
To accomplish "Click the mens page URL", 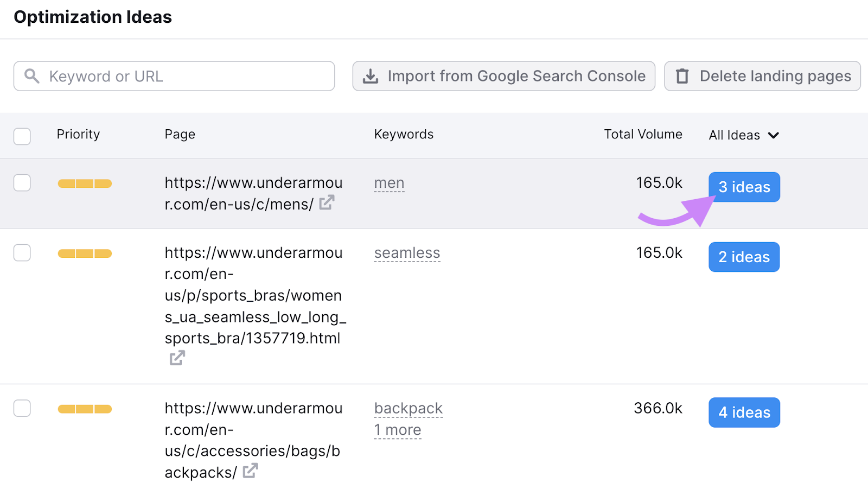I will (x=253, y=194).
